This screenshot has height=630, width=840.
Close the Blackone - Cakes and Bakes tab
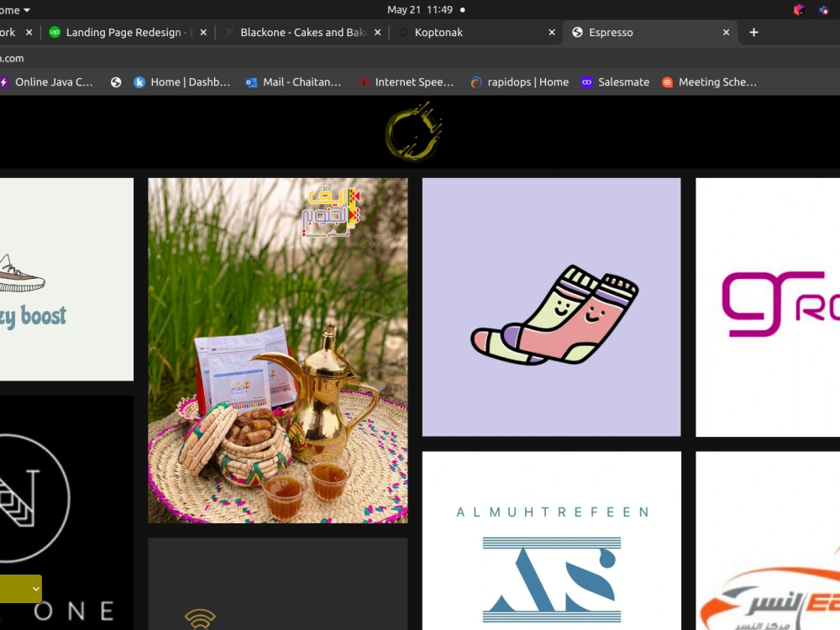[378, 33]
